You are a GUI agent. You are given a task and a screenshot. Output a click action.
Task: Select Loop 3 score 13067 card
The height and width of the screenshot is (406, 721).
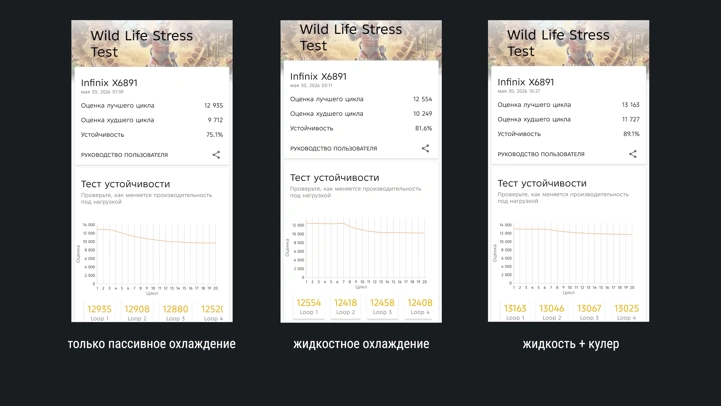(589, 312)
